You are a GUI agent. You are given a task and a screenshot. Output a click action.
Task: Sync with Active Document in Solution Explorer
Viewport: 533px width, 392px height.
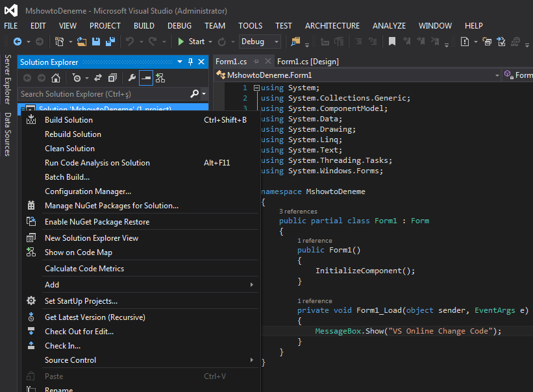98,78
